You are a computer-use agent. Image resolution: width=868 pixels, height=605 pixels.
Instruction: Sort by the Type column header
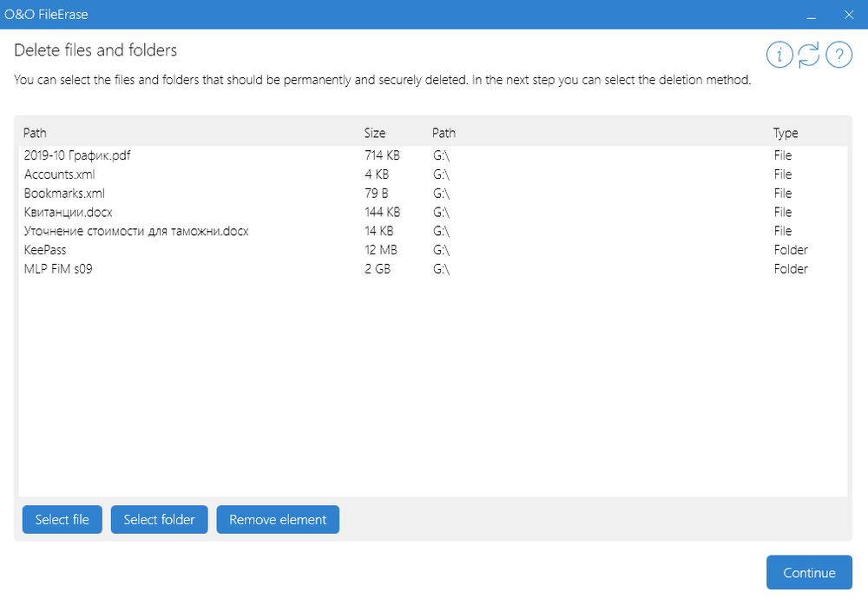pos(786,134)
